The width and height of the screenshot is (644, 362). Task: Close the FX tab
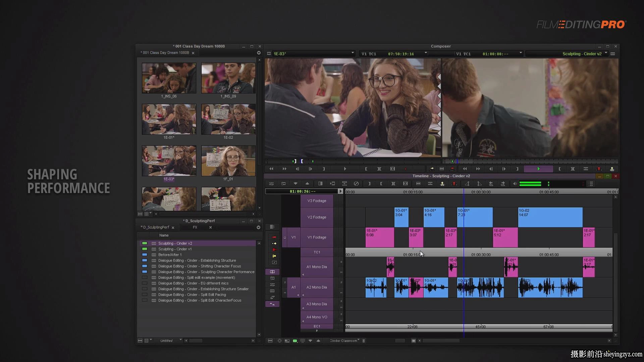[210, 227]
